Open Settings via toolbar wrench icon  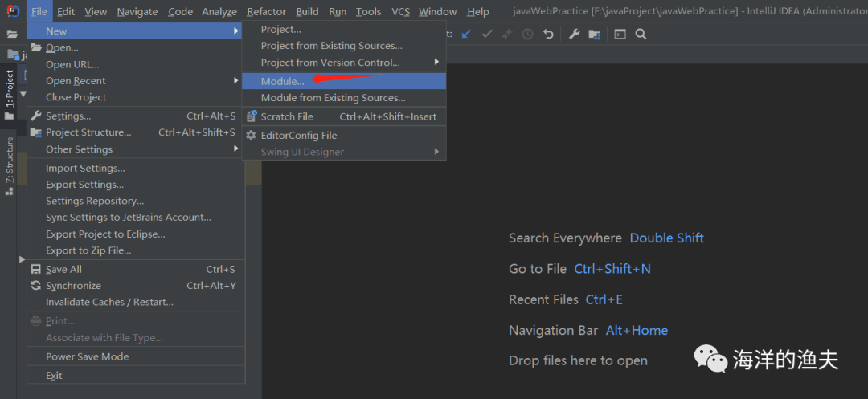pyautogui.click(x=574, y=35)
